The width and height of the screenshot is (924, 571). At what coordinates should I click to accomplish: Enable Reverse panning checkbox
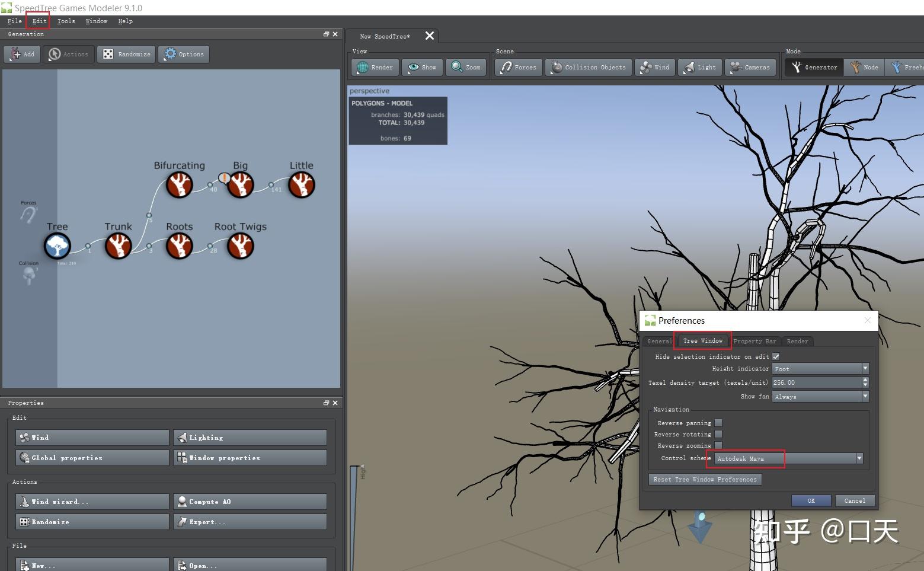718,423
